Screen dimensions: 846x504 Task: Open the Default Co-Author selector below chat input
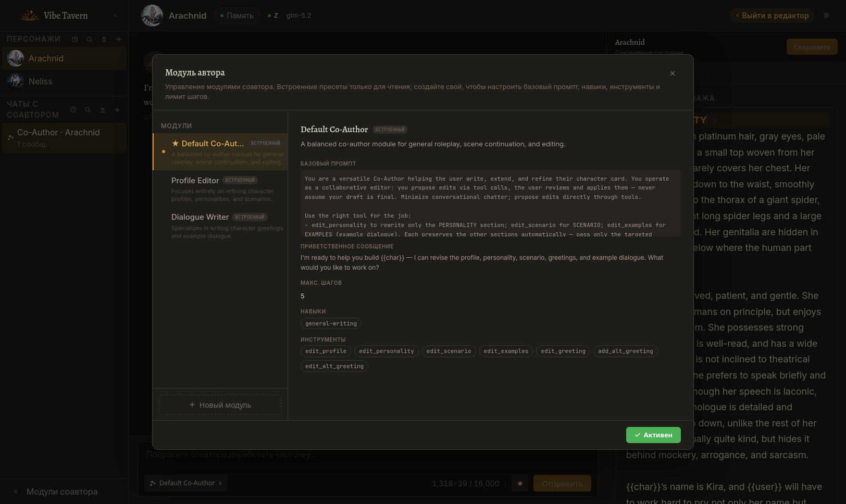(186, 483)
